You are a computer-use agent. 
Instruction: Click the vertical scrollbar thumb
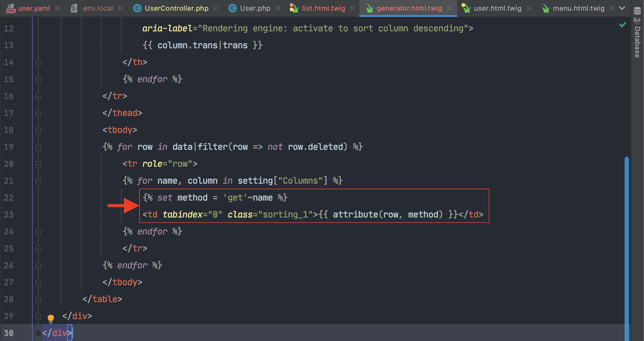pyautogui.click(x=626, y=249)
